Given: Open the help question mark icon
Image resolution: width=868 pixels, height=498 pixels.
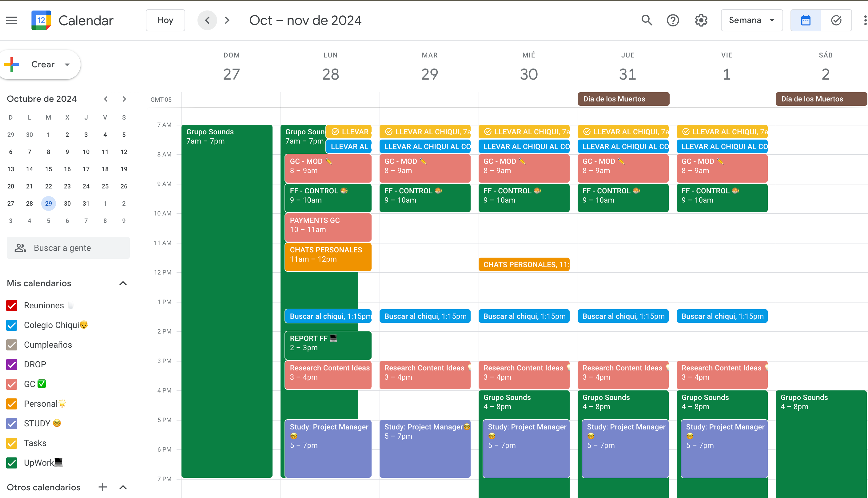Looking at the screenshot, I should (x=673, y=21).
